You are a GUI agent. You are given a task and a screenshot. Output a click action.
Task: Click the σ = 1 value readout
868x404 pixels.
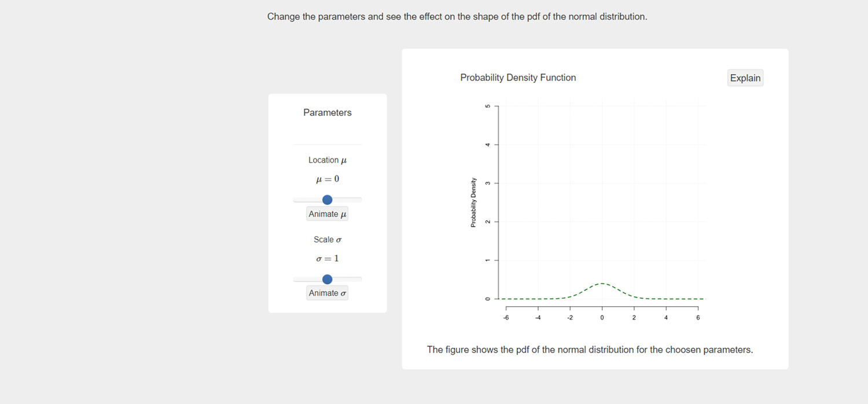tap(328, 258)
